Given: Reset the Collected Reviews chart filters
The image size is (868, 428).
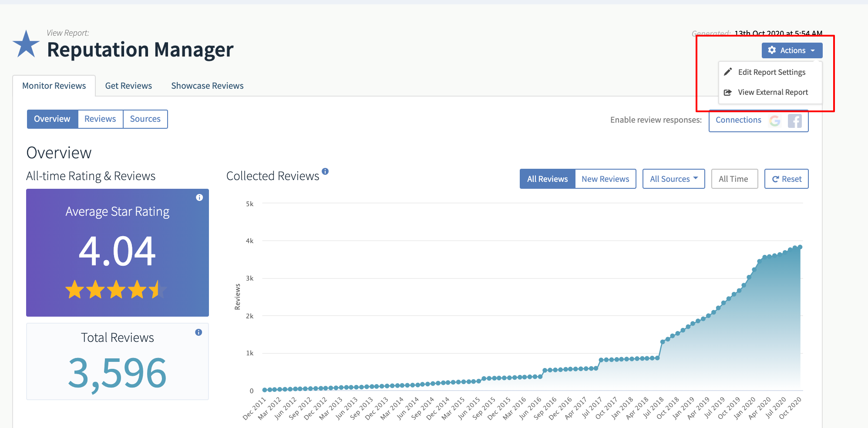Looking at the screenshot, I should [786, 178].
